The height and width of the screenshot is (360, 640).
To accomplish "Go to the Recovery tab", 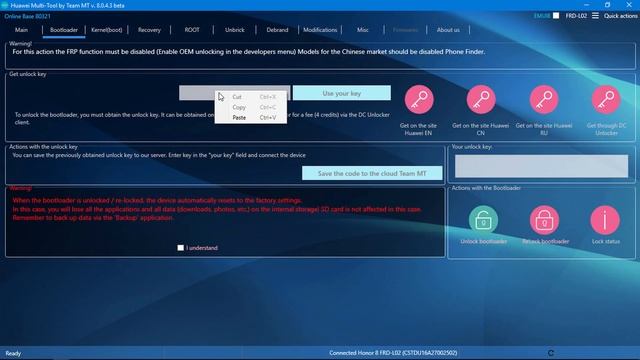I will pos(149,30).
